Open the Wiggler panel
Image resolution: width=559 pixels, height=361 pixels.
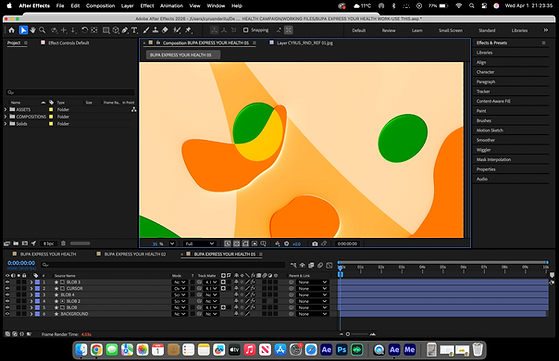tap(484, 150)
